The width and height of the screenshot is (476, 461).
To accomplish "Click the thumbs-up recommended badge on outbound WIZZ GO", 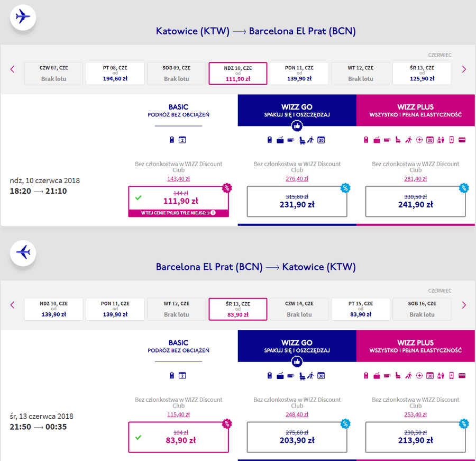I will (x=297, y=125).
